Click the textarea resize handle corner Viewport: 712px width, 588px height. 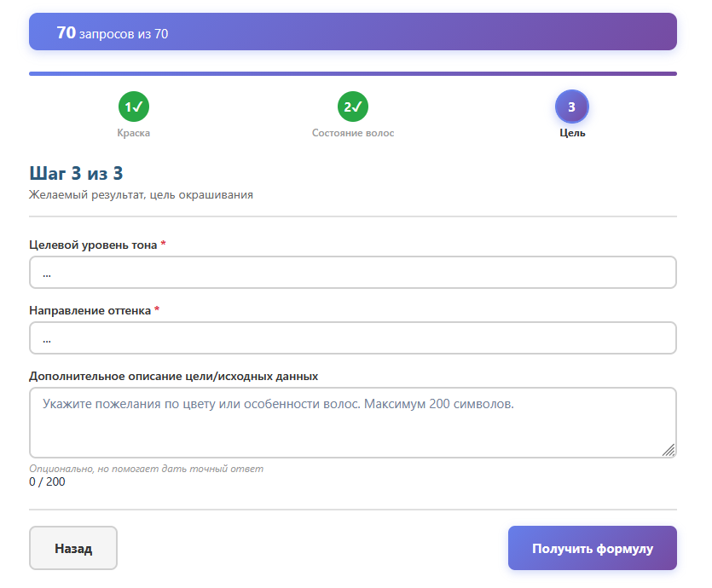[x=669, y=450]
